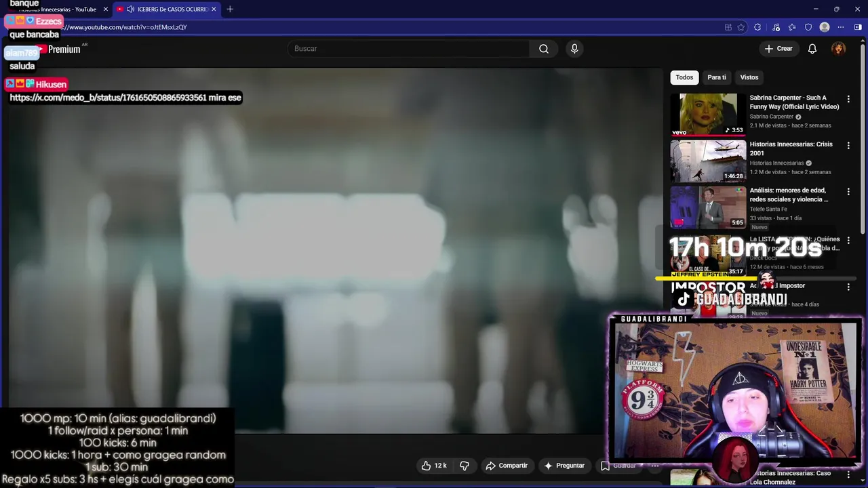The width and height of the screenshot is (868, 488).
Task: Activate voice search microphone
Action: 574,49
